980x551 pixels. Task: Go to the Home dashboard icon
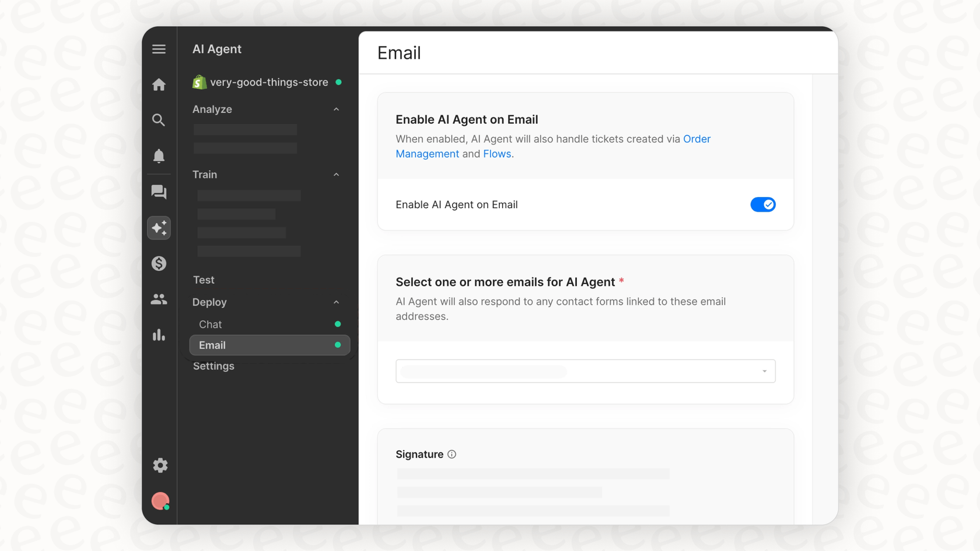tap(159, 85)
